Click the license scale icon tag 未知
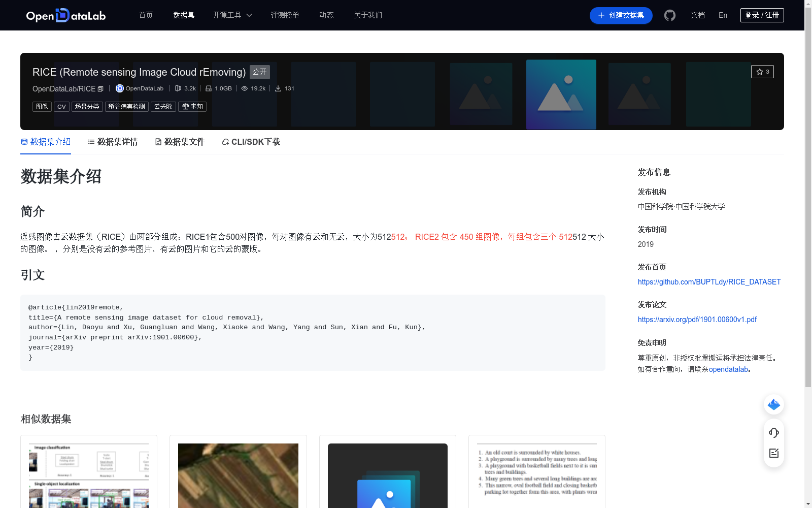 pyautogui.click(x=192, y=107)
